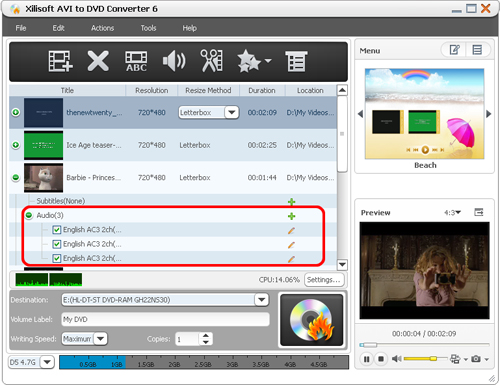Edit the first English AC3 audio track
500x385 pixels.
pyautogui.click(x=291, y=230)
